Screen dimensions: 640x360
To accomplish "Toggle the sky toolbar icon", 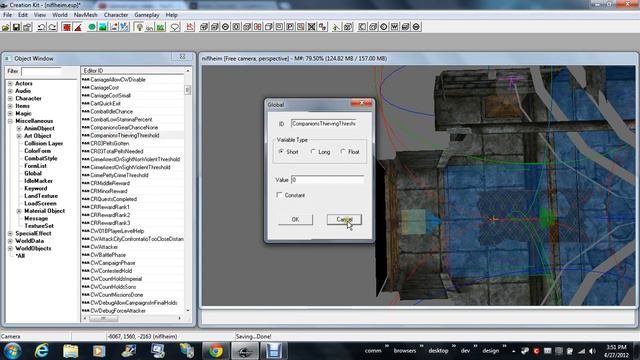I will pos(150,27).
